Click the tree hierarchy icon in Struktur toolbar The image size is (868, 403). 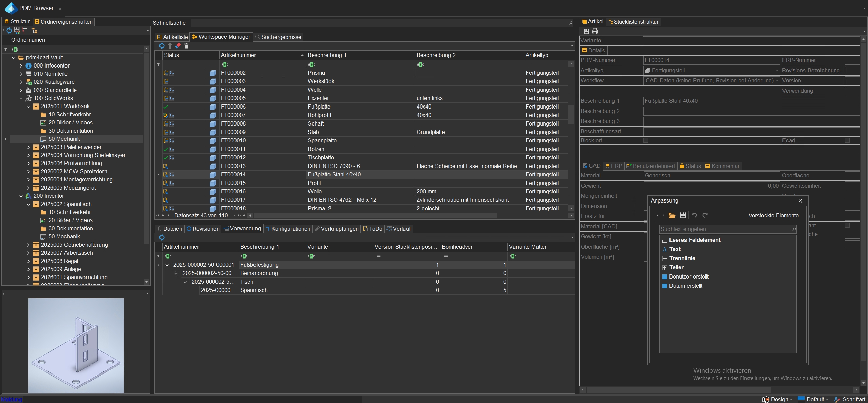coord(34,31)
